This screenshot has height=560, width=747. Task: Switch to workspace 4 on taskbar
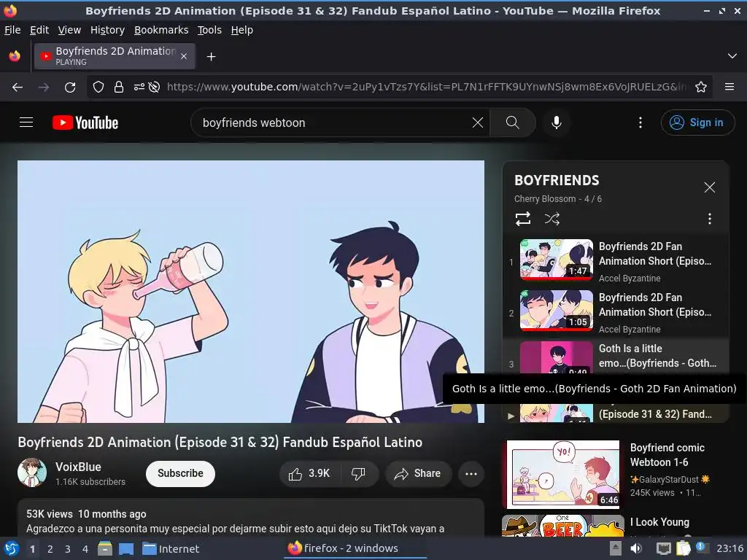coord(85,549)
